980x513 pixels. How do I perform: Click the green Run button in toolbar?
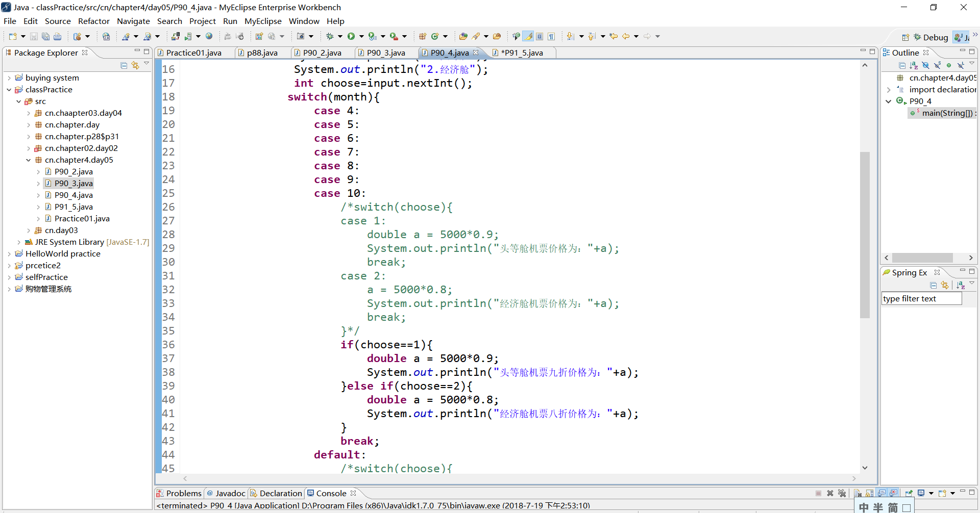point(351,36)
